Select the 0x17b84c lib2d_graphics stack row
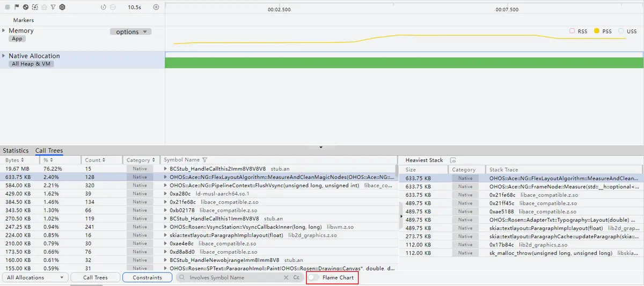This screenshot has width=644, height=286. (x=522, y=245)
